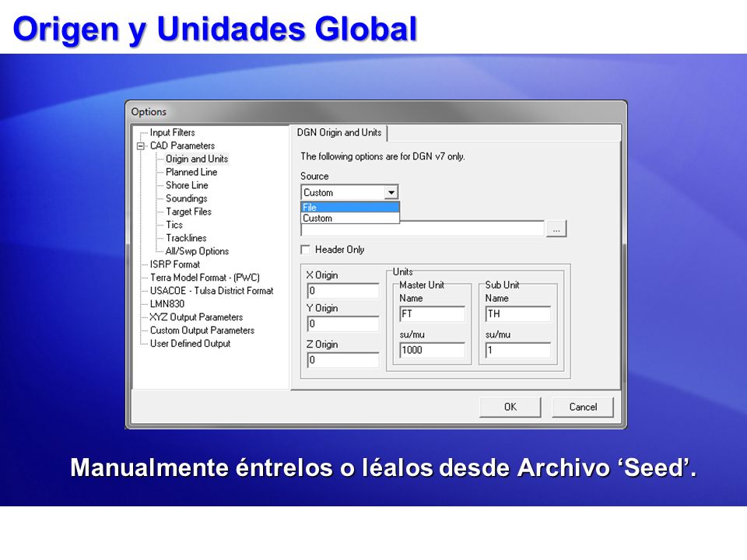Select CAD Parameters tree item
Image resolution: width=747 pixels, height=560 pixels.
pyautogui.click(x=182, y=145)
